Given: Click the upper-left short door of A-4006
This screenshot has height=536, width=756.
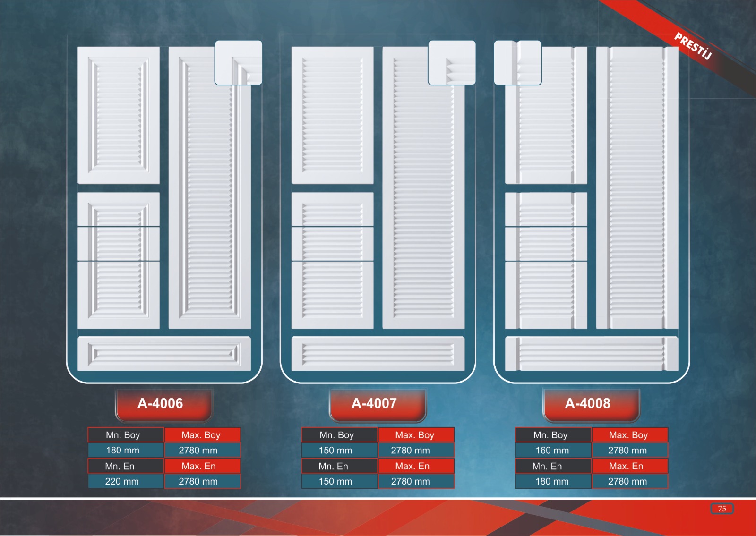Looking at the screenshot, I should 118,115.
